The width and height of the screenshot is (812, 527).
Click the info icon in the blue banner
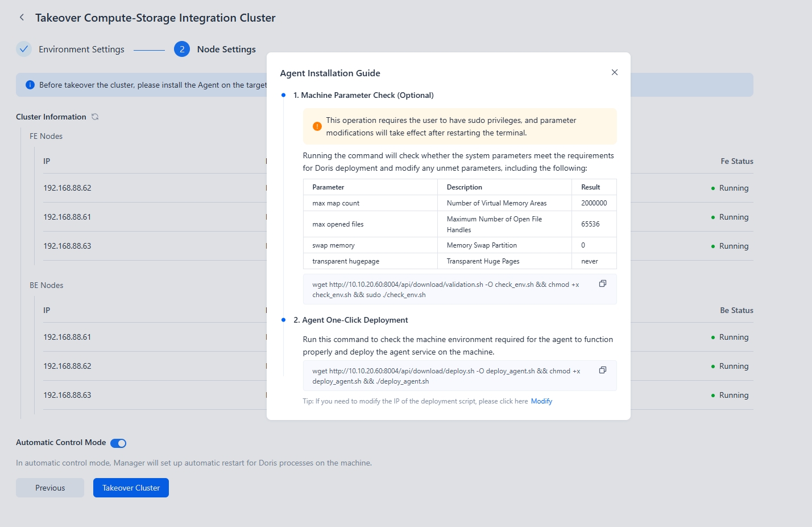30,85
